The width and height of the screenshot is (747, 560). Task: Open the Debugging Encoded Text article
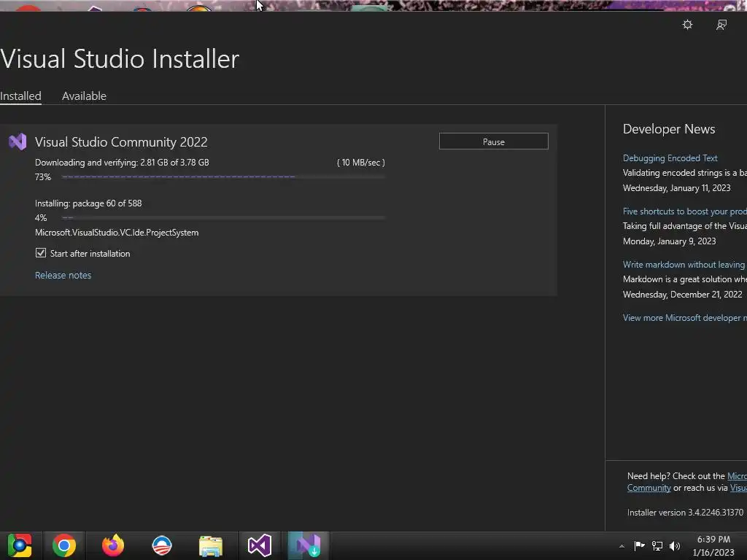[x=670, y=158]
